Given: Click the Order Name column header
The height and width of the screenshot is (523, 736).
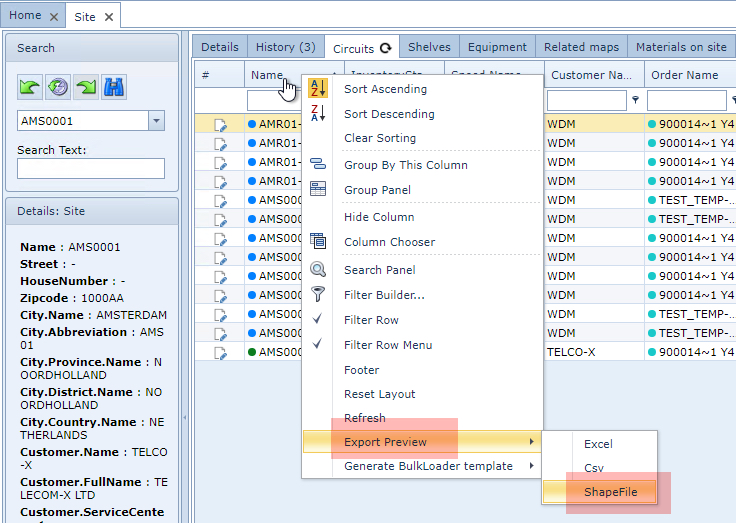Looking at the screenshot, I should (685, 75).
